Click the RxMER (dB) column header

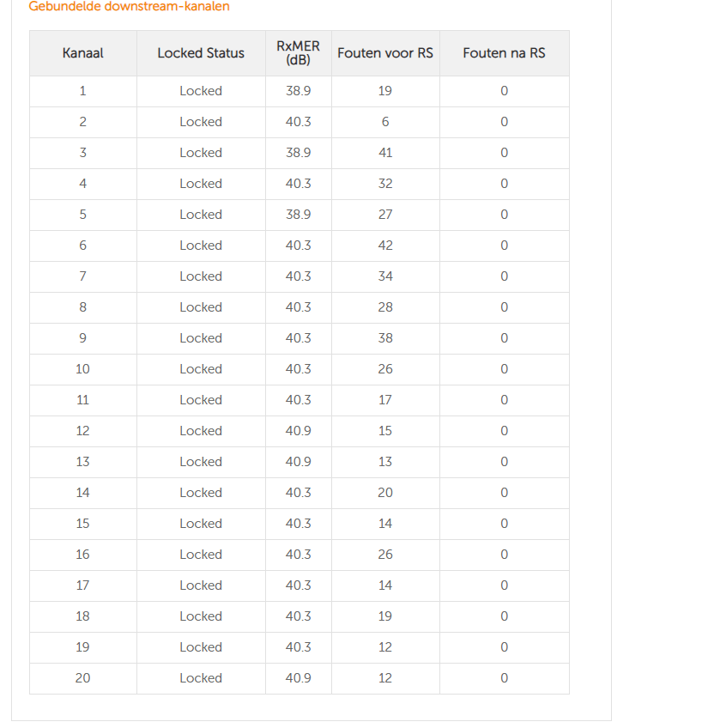click(299, 53)
